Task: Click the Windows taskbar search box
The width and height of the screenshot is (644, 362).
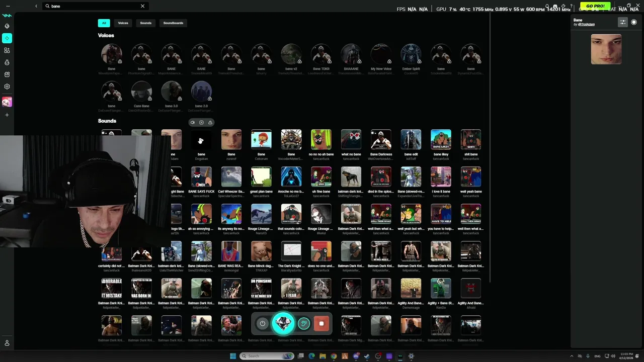Action: click(x=267, y=356)
